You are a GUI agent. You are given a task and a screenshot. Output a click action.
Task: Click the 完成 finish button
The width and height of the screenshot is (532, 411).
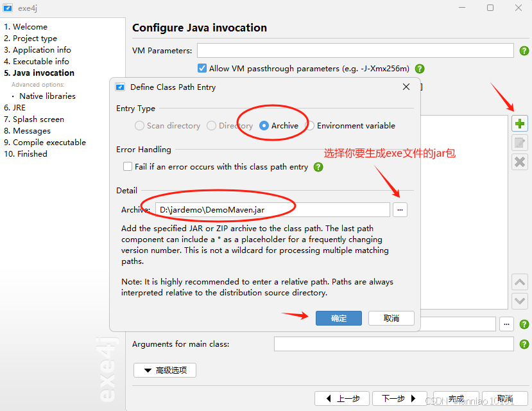(x=456, y=398)
